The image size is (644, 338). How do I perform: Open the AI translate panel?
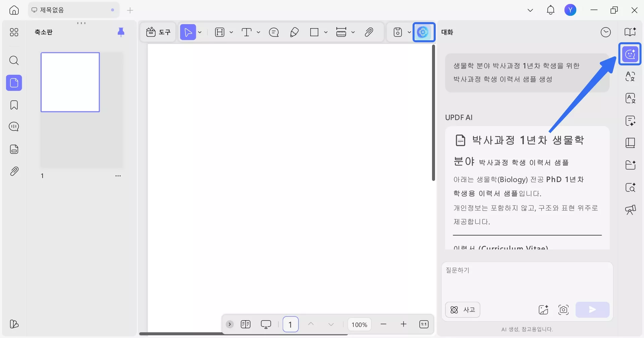point(631,76)
